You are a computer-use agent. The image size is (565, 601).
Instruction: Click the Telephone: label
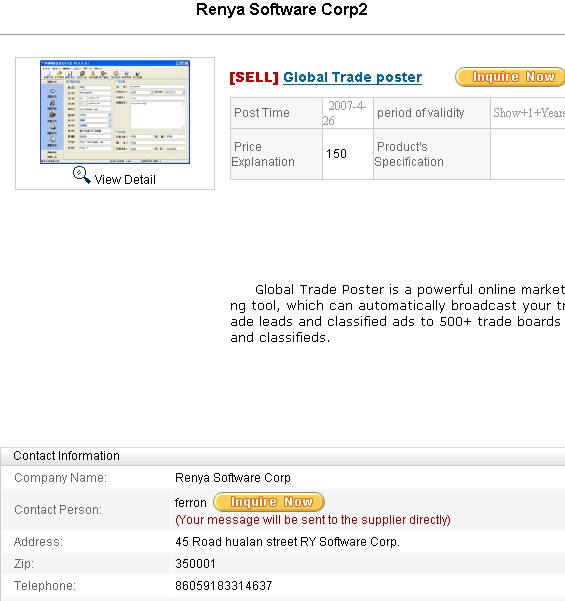[45, 585]
